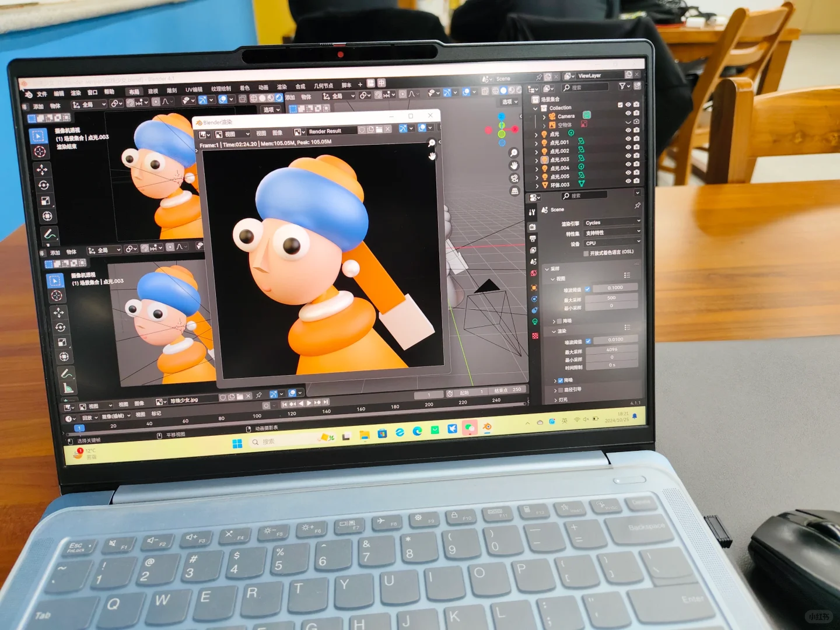The image size is (840, 630).
Task: Open the Blender logo app menu
Action: (28, 94)
